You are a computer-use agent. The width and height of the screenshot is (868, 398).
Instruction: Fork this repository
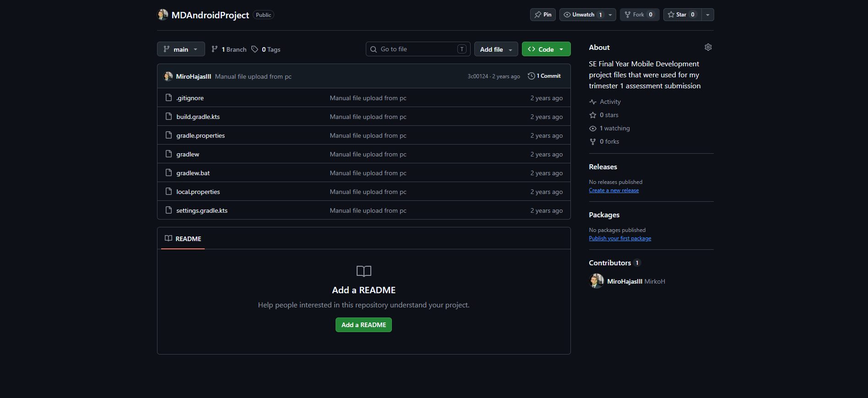[x=640, y=15]
